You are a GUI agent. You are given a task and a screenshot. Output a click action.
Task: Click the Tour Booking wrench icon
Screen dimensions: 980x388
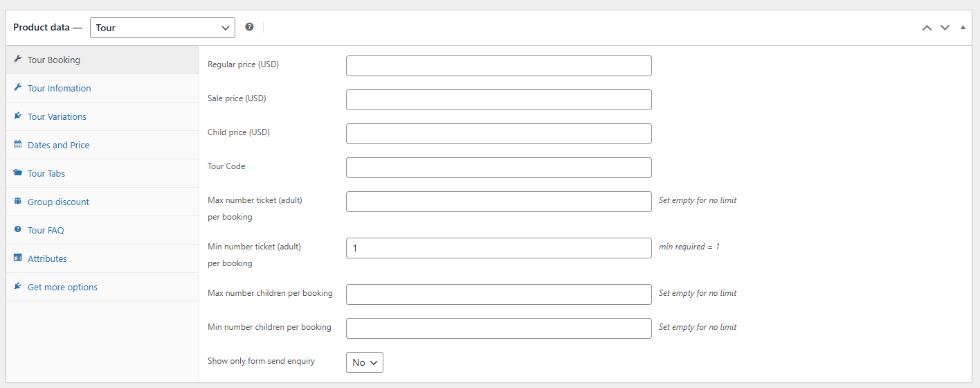tap(18, 60)
